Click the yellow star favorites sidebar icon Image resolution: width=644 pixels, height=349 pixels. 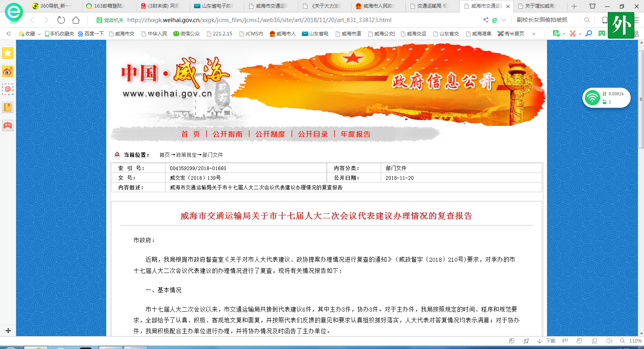[x=8, y=53]
